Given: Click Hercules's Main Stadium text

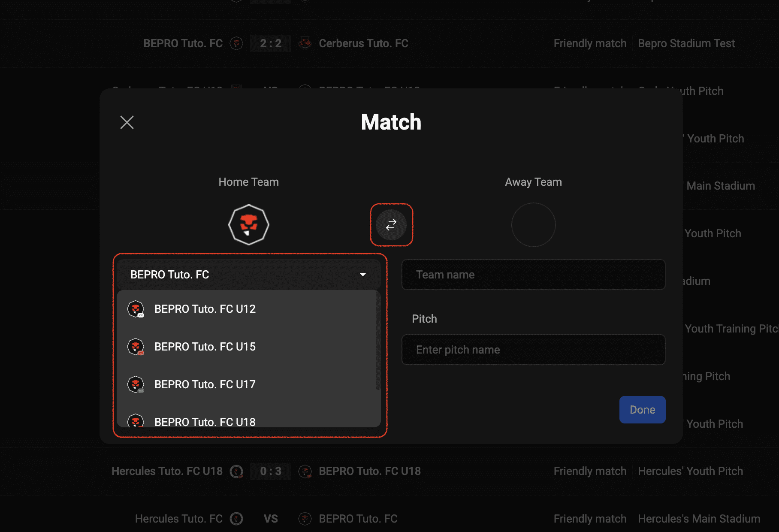Looking at the screenshot, I should [x=699, y=519].
